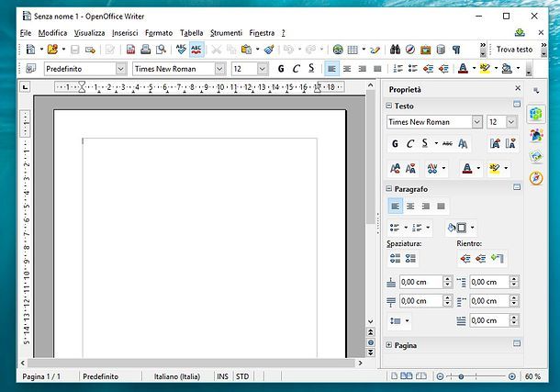Open a file with the folder icon
560x392 pixels.
52,50
